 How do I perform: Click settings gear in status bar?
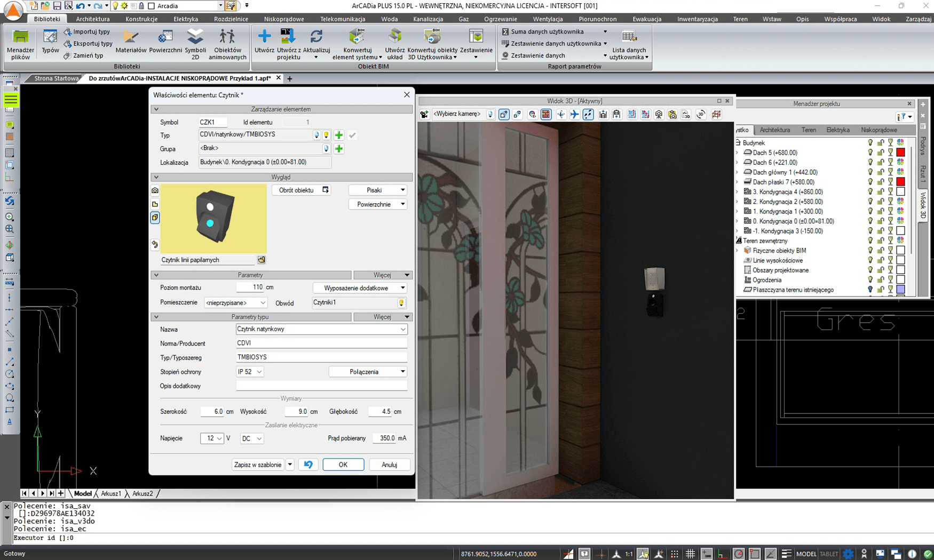click(848, 554)
